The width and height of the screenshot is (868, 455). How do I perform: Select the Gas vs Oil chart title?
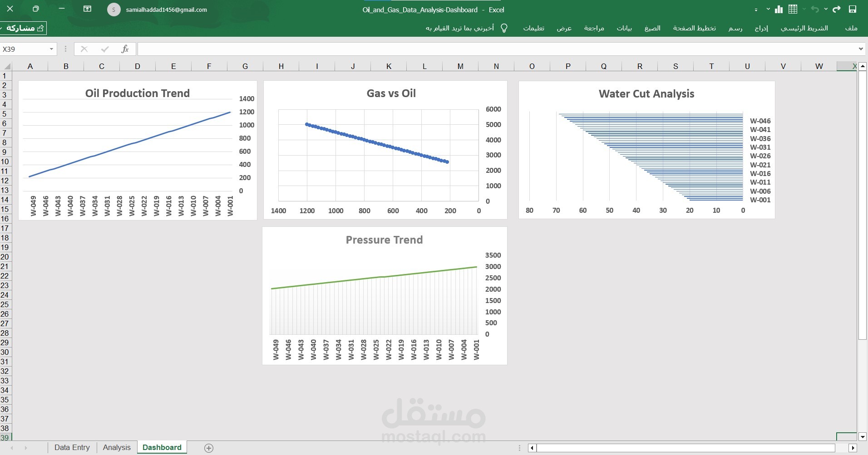tap(391, 93)
